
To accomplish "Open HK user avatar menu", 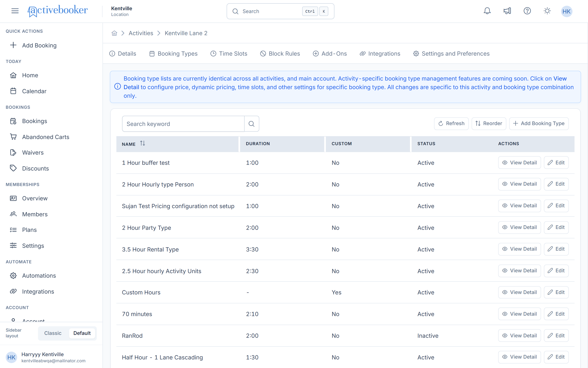I will (566, 11).
